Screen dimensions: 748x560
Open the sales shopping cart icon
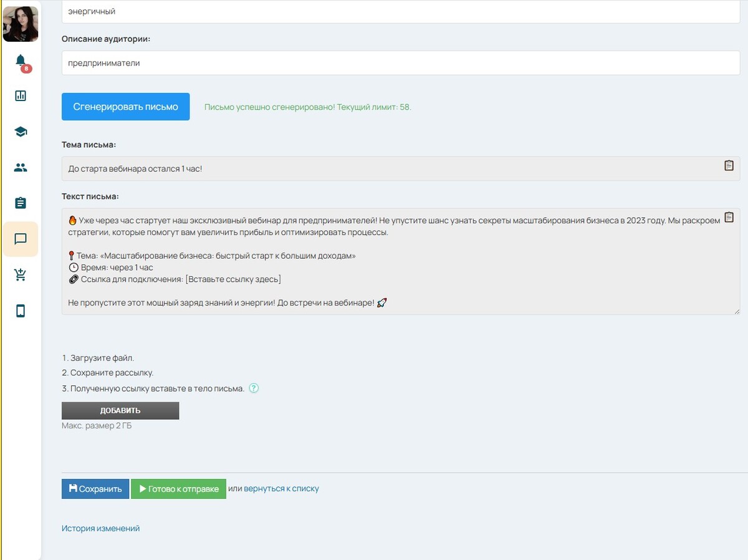click(21, 275)
